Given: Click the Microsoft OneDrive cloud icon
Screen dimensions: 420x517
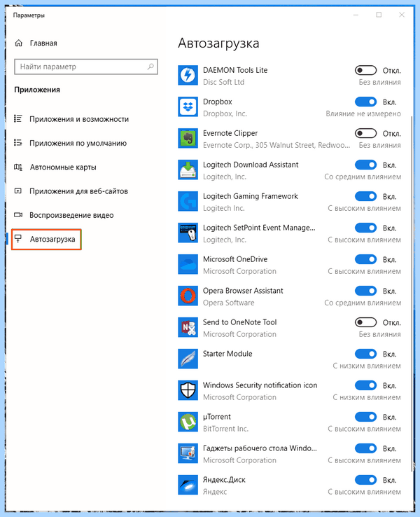Looking at the screenshot, I should tap(188, 264).
